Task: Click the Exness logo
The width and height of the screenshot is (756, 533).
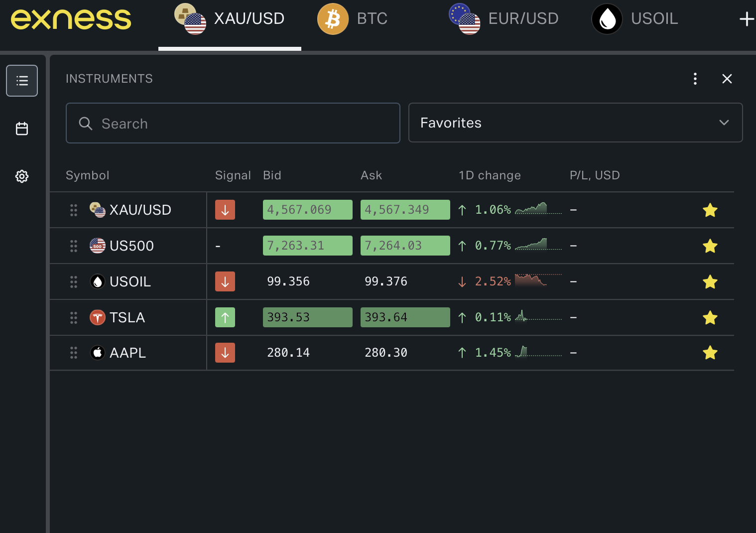Action: (71, 19)
